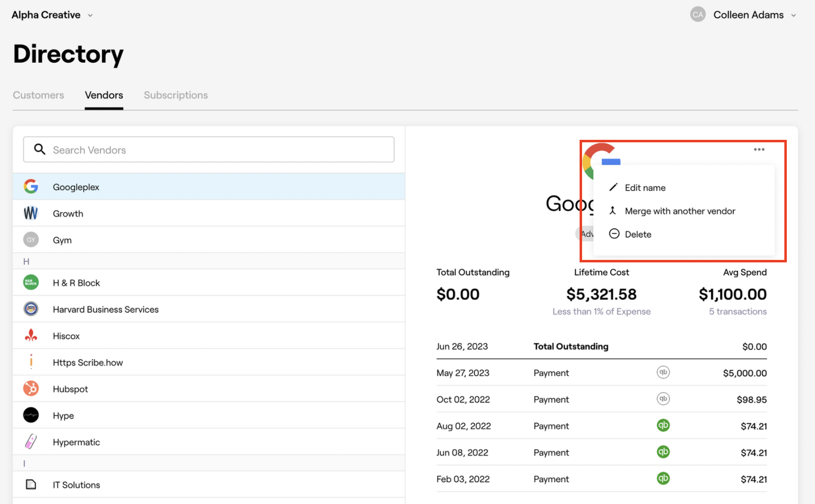Click the $5,000.00 payment amount
The image size is (815, 504).
coord(745,373)
